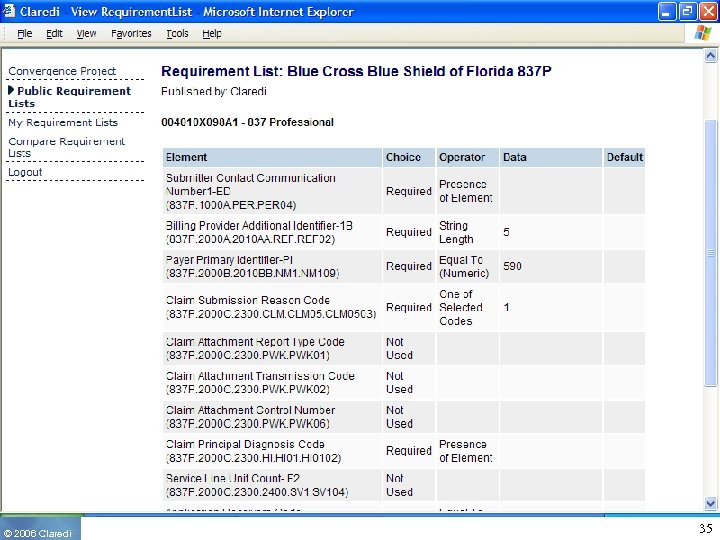The width and height of the screenshot is (720, 540).
Task: Click String Length operator cell
Action: point(467,232)
